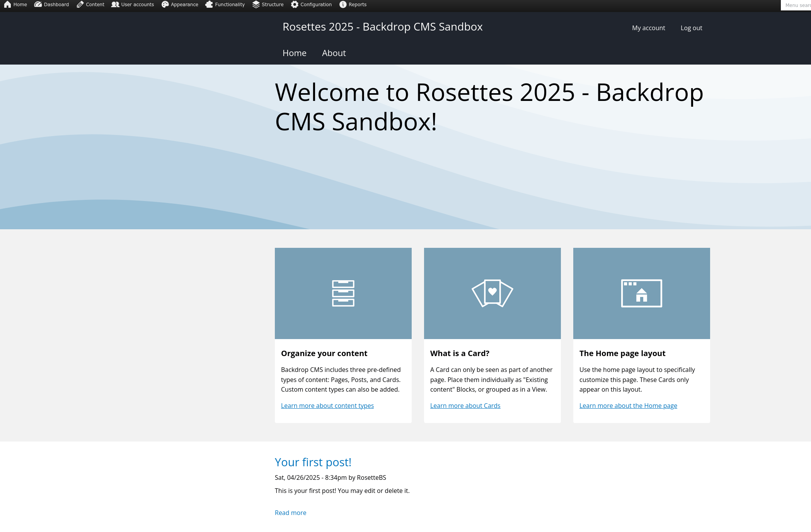Click the 'A Card can only be seen' paragraph

click(x=491, y=380)
